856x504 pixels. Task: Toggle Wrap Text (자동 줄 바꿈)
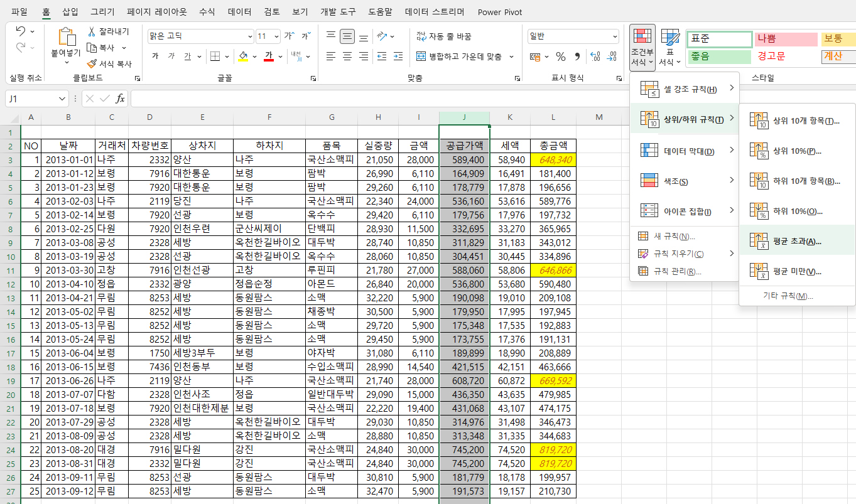444,36
